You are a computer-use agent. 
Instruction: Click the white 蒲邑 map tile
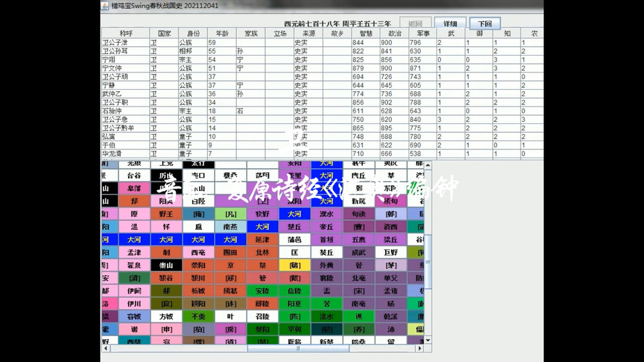(x=294, y=239)
